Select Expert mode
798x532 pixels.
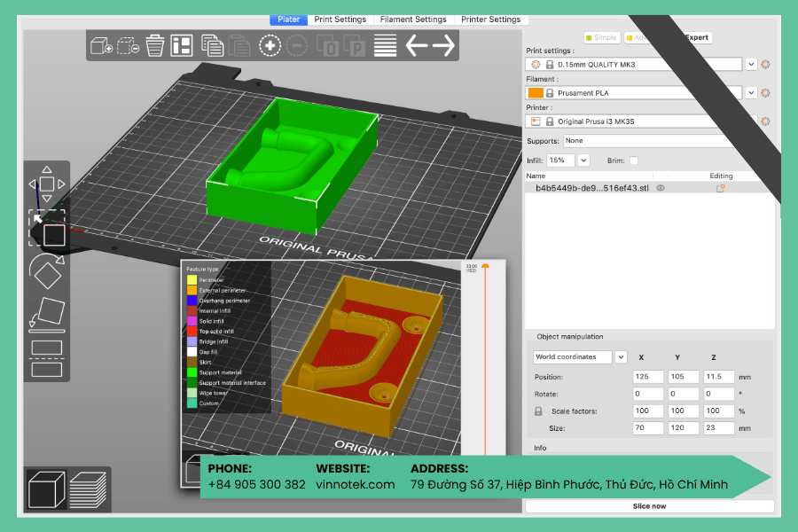tap(696, 37)
